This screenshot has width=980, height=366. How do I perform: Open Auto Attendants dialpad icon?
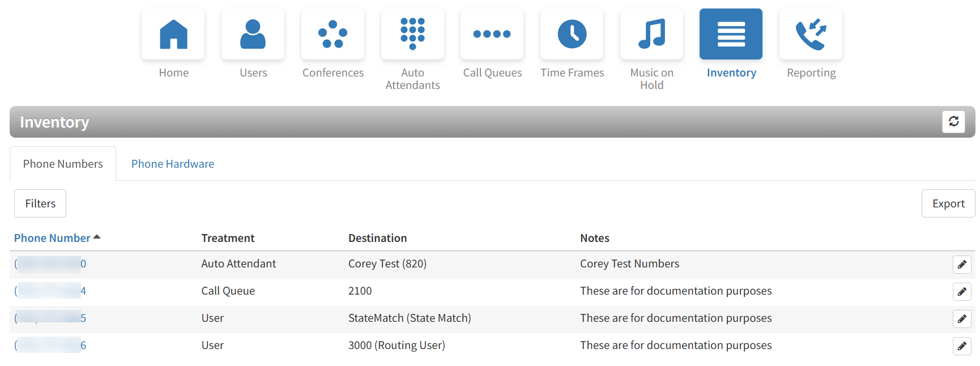tap(412, 34)
